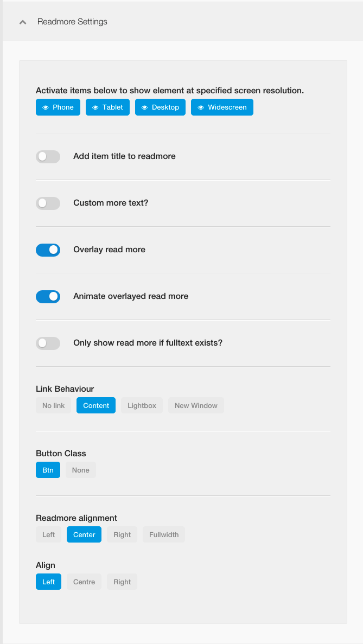Choose Right under Readmore alignment
This screenshot has height=644, width=363.
122,534
